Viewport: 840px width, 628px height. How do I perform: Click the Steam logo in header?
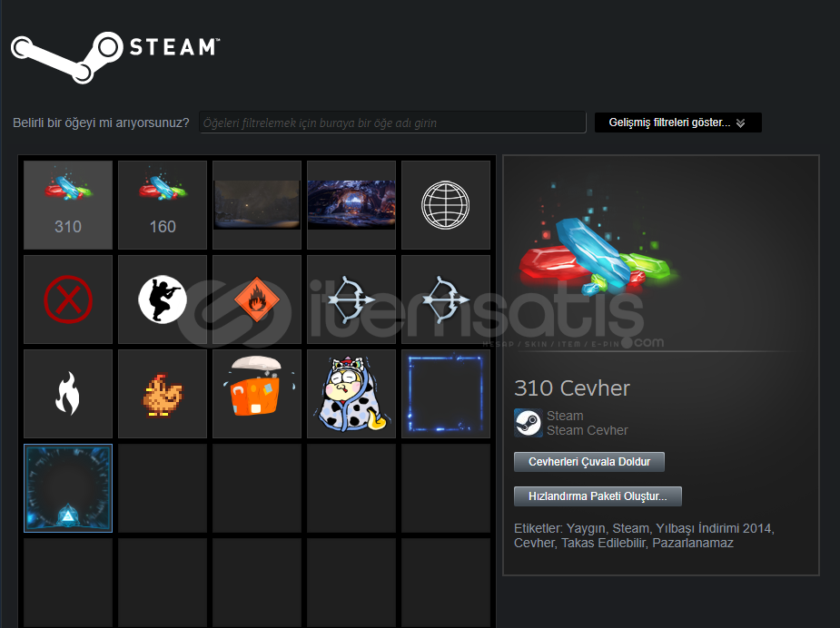pos(115,57)
